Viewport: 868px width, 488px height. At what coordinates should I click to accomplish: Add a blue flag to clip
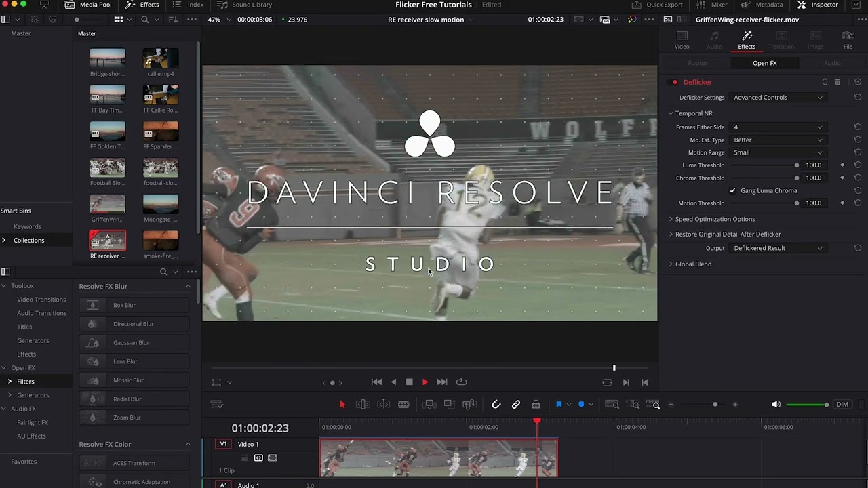click(x=559, y=405)
